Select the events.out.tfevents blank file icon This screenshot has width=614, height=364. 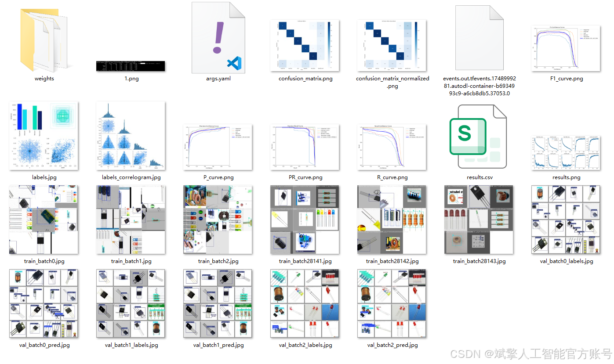click(x=479, y=39)
